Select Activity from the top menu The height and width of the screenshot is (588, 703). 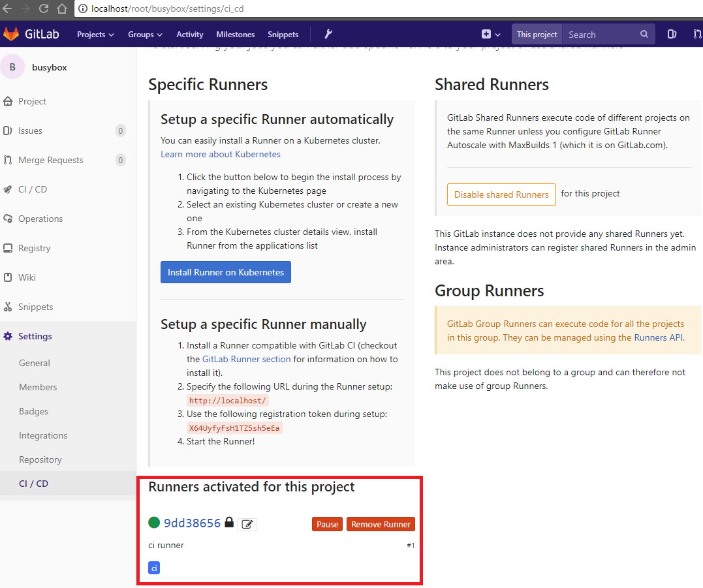click(x=189, y=34)
